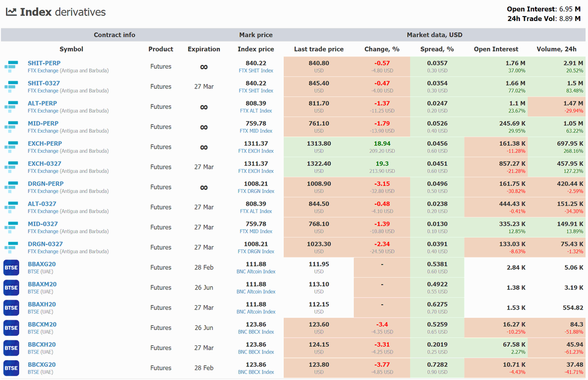The height and width of the screenshot is (380, 588).
Task: Click the chart icon next to Index derivatives
Action: [x=11, y=12]
